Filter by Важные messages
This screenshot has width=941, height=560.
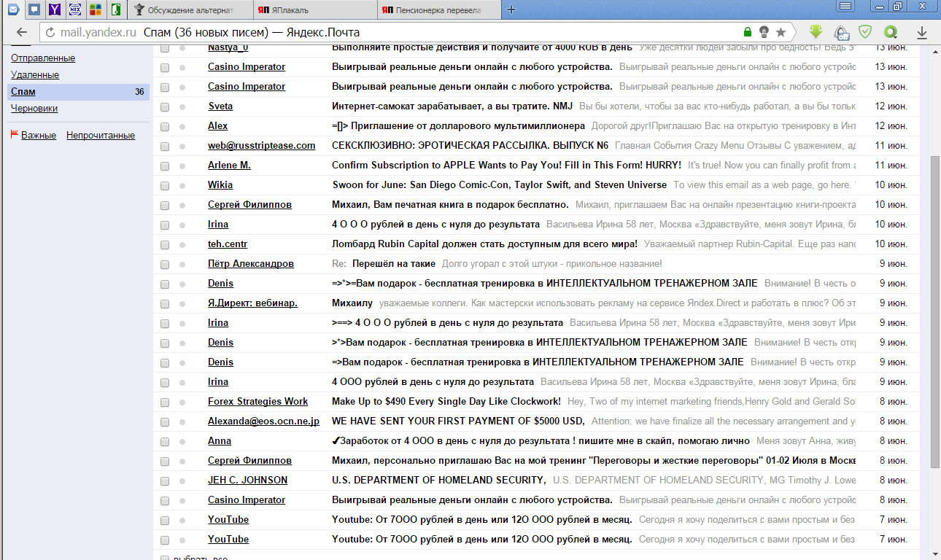[39, 136]
